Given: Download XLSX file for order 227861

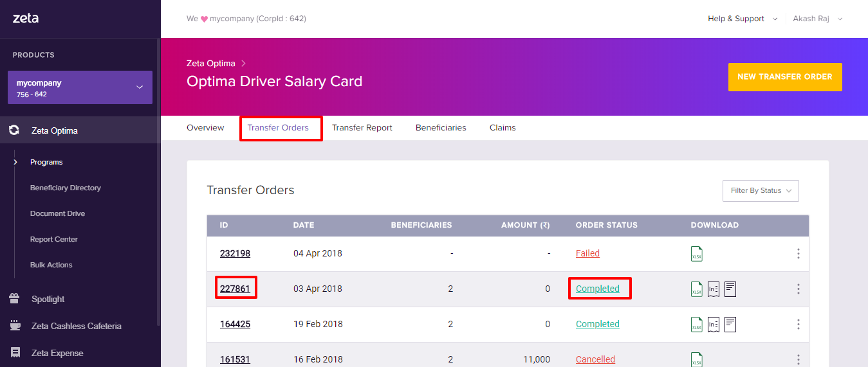Looking at the screenshot, I should point(697,289).
